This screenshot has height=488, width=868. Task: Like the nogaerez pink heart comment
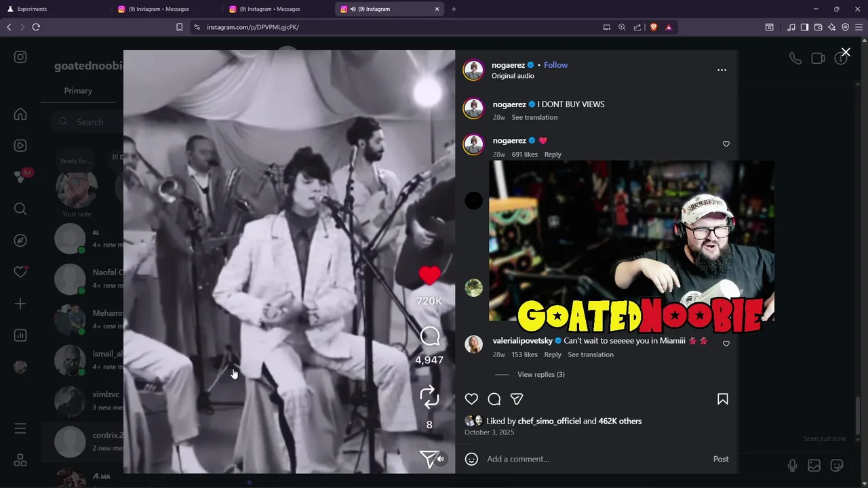tap(726, 144)
